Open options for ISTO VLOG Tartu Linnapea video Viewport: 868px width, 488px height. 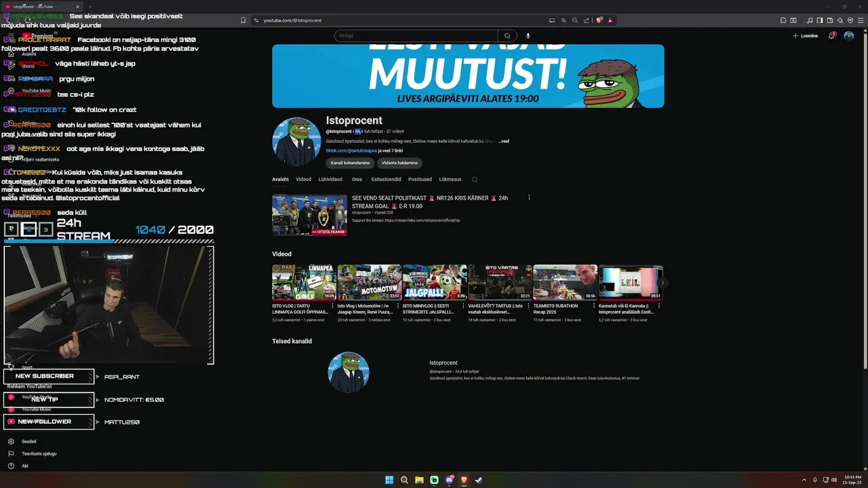point(332,306)
